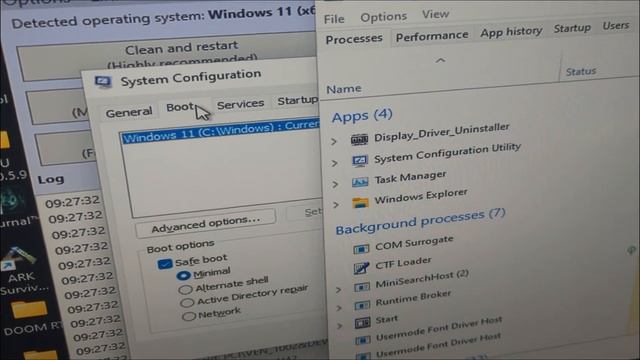Screen dimensions: 640x360
Task: Expand the Start process entry
Action: [x=340, y=326]
